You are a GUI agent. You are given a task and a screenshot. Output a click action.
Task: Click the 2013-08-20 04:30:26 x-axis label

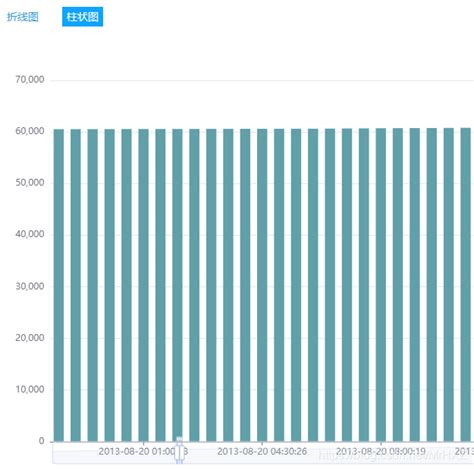coord(262,452)
